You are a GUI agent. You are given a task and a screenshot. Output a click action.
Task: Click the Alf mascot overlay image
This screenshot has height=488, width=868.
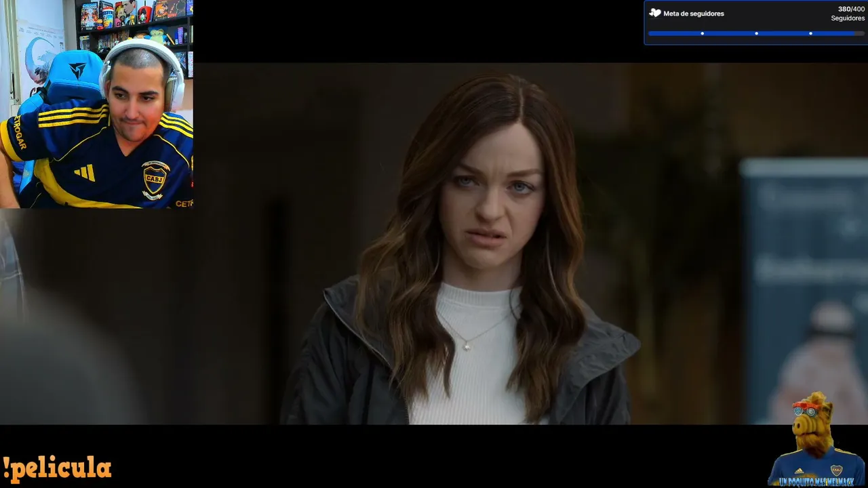pos(816,437)
